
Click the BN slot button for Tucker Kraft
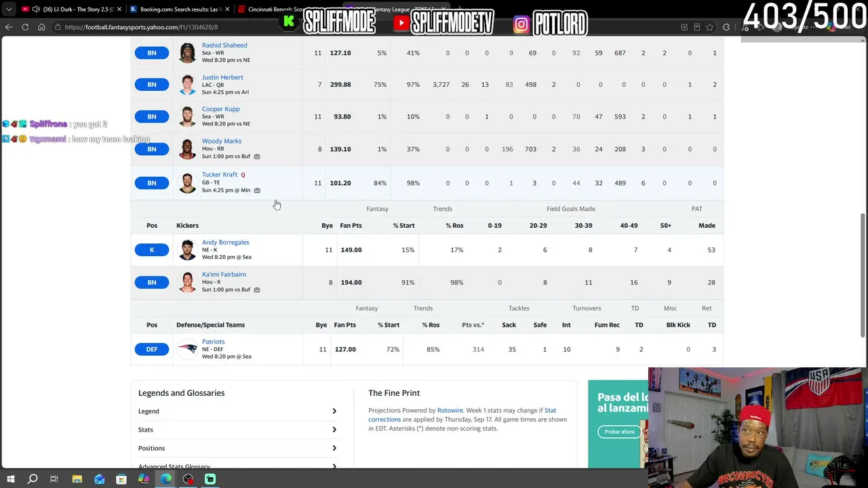152,183
